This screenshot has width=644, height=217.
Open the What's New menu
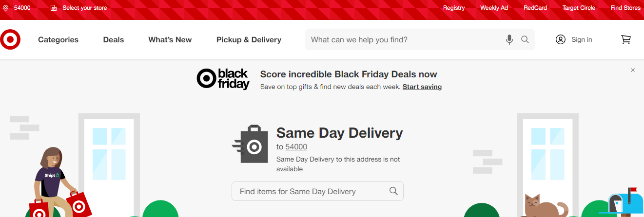[x=170, y=40]
